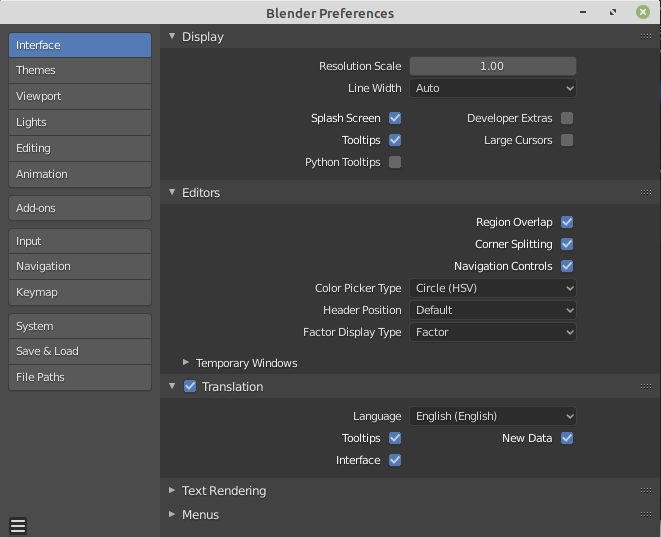
Task: Expand the Text Rendering panel
Action: click(172, 490)
